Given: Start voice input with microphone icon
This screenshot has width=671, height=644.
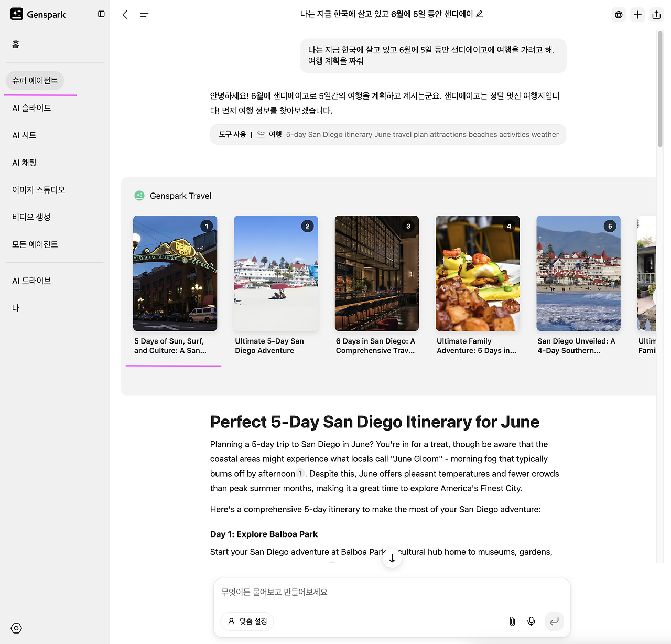Looking at the screenshot, I should coord(531,621).
